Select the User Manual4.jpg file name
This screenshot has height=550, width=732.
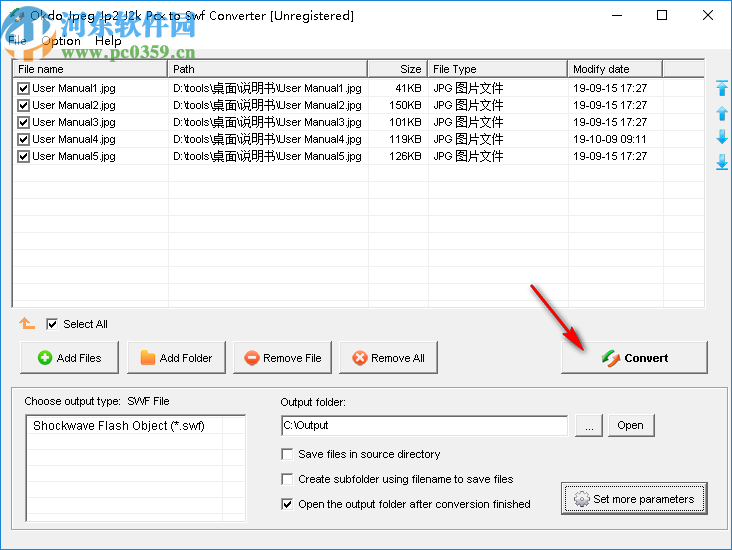coord(74,139)
